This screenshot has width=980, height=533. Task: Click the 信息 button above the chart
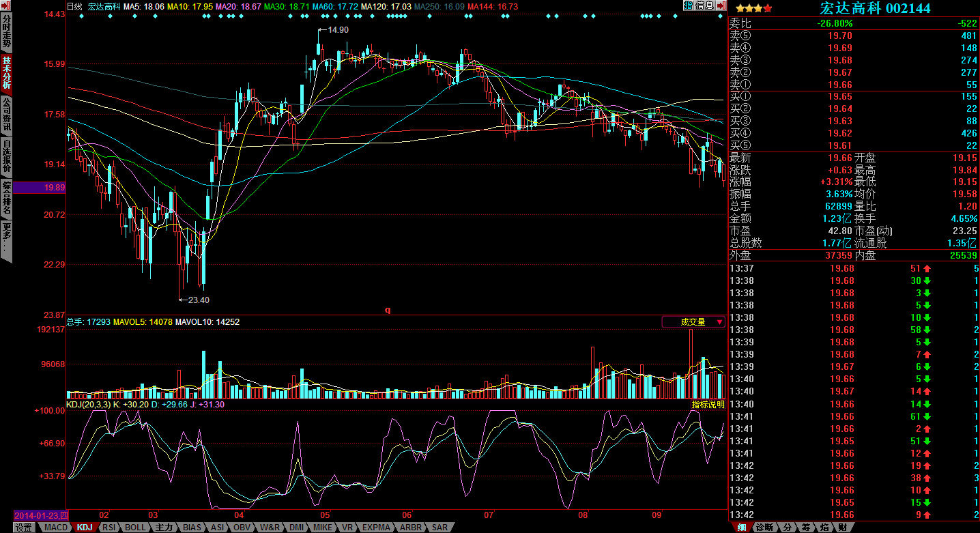coord(706,5)
